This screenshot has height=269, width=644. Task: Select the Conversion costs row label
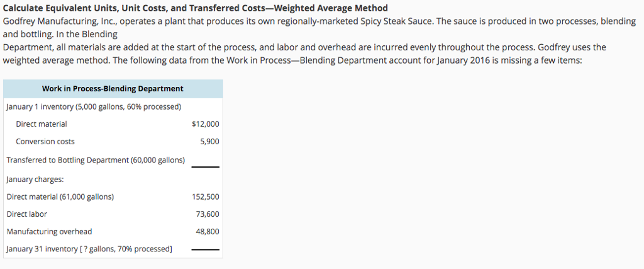click(45, 142)
